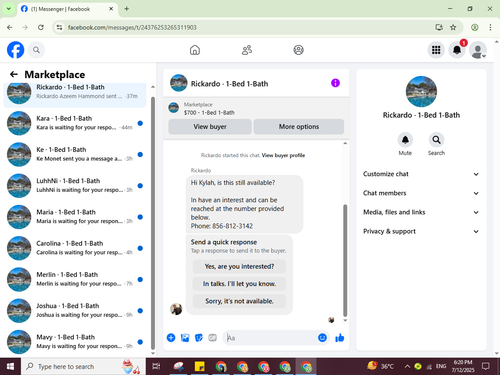The height and width of the screenshot is (375, 500).
Task: Click the Windows taskbar search box
Action: [x=83, y=366]
